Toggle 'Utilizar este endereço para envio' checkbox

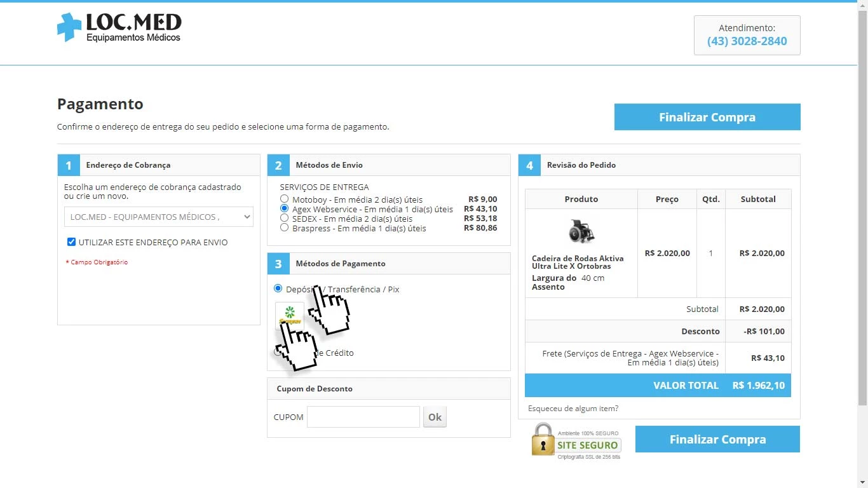72,242
